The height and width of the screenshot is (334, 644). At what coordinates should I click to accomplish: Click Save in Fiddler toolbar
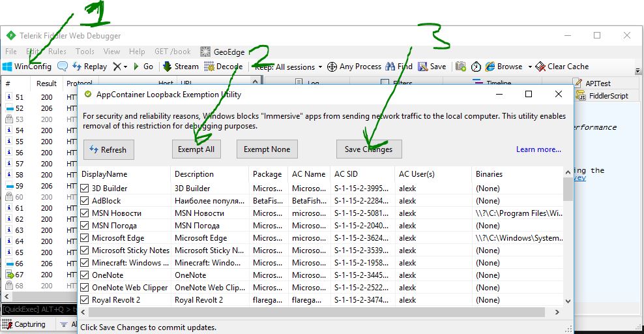tap(432, 67)
